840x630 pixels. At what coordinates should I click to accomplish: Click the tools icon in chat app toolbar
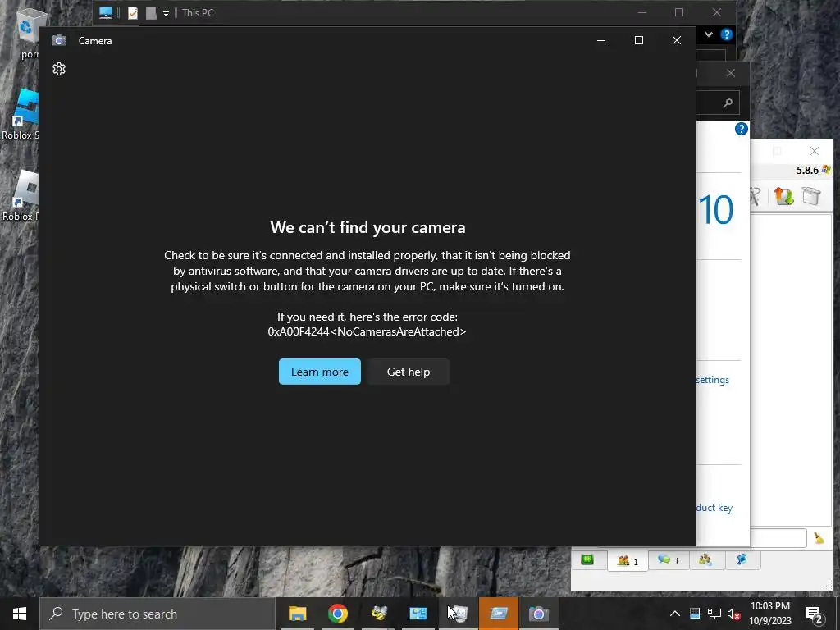pyautogui.click(x=756, y=196)
